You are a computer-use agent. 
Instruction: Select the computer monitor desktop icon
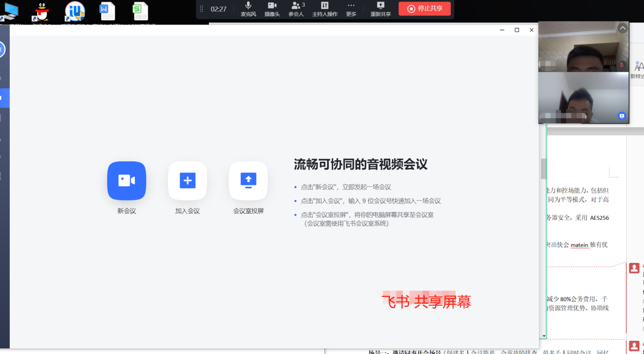point(9,12)
